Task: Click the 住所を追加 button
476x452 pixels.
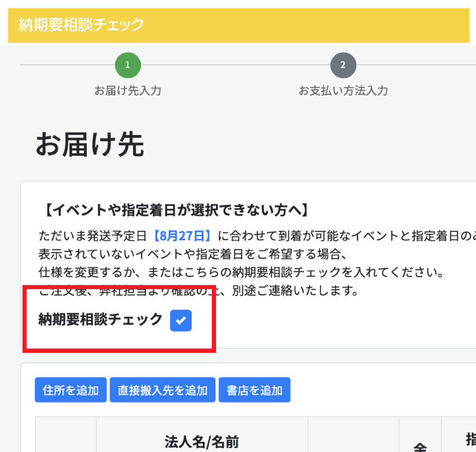Action: tap(71, 390)
